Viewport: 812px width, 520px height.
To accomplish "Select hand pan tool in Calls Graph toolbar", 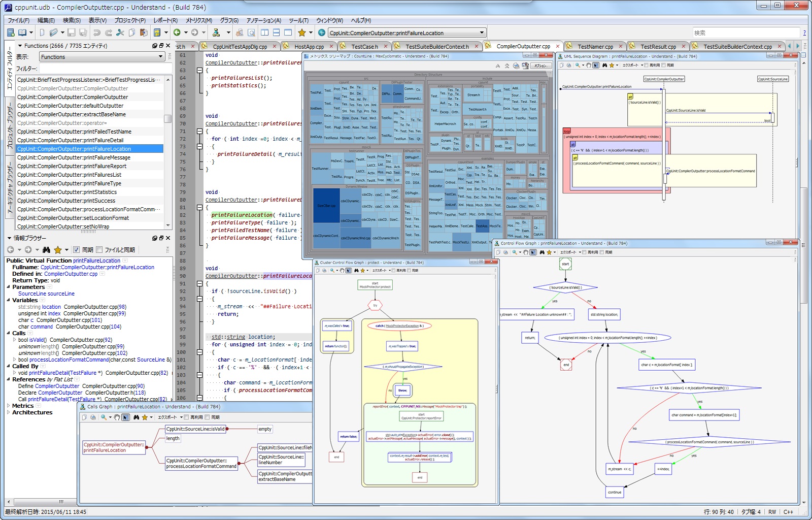I will tap(117, 417).
